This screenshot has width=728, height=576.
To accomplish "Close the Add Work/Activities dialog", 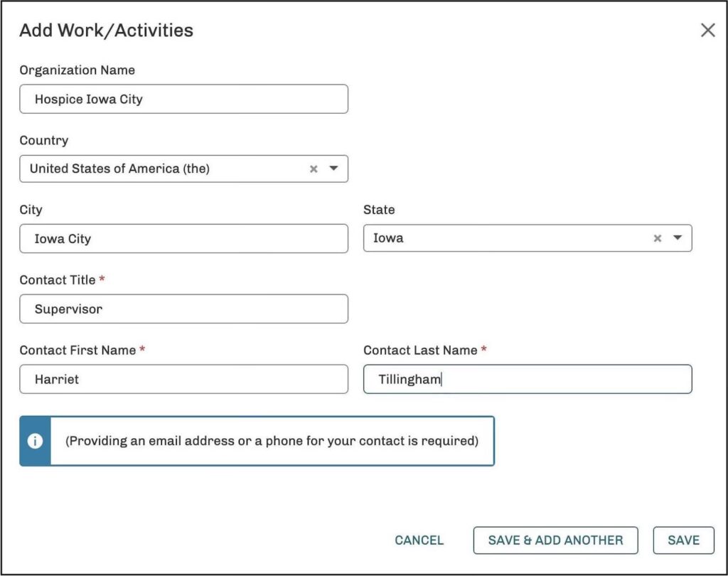I will (707, 30).
